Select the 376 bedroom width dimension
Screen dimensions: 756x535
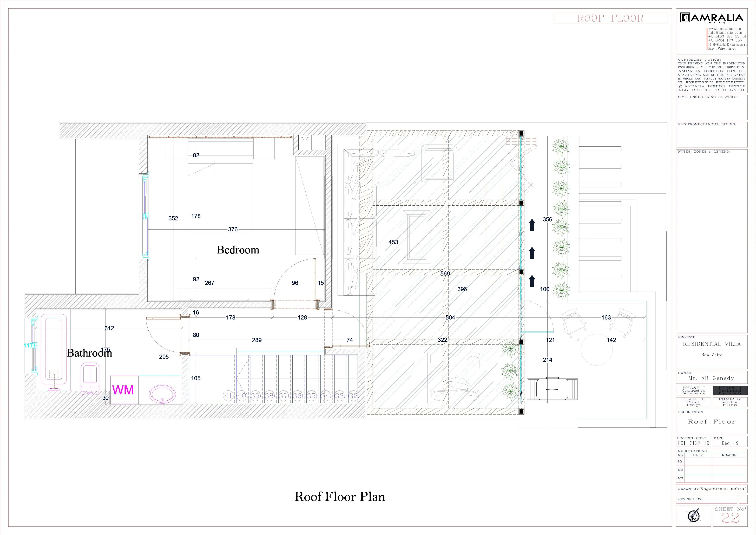click(233, 229)
